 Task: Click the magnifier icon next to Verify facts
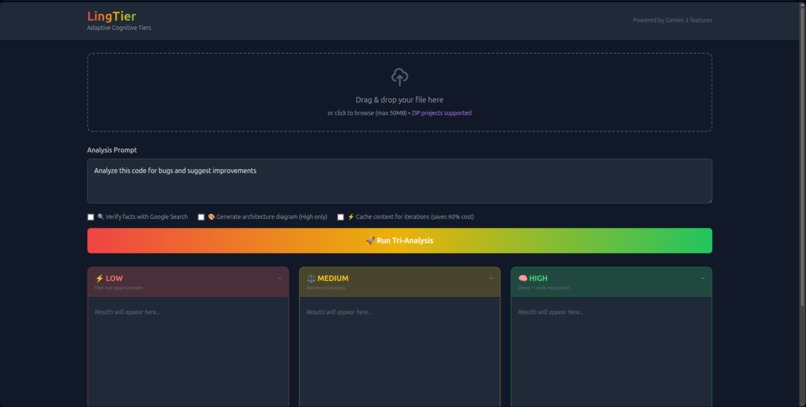tap(101, 217)
